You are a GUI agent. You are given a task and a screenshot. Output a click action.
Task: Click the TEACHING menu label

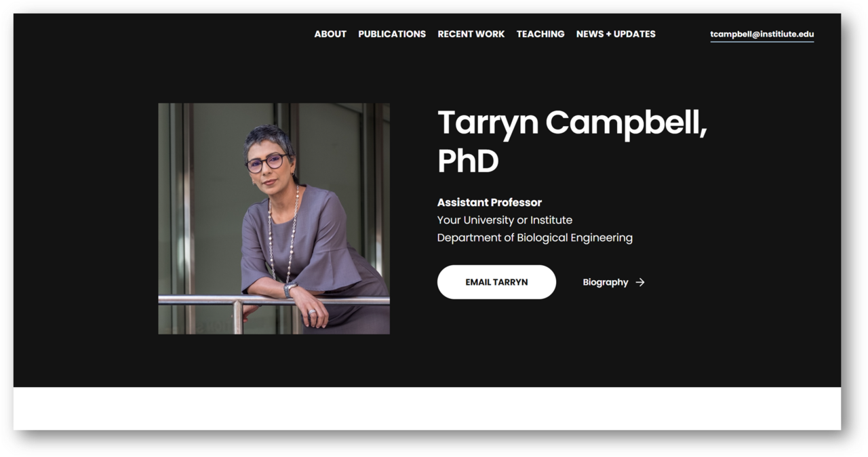tap(540, 34)
